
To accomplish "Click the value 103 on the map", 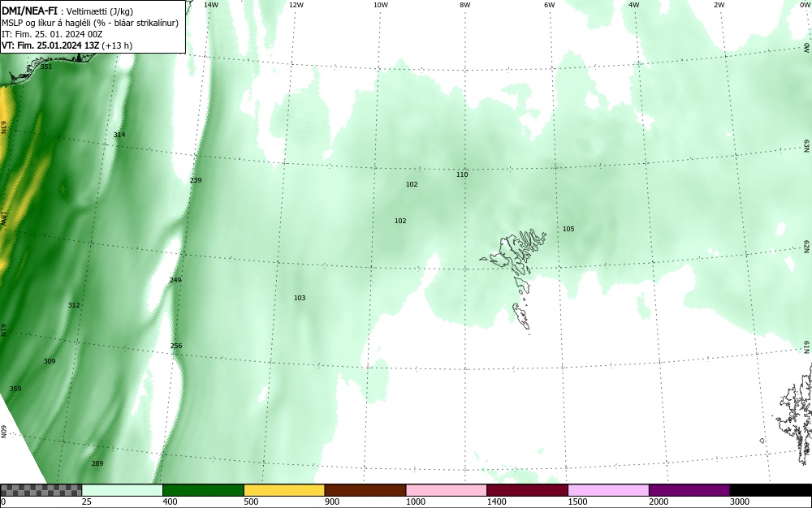I will pyautogui.click(x=300, y=298).
